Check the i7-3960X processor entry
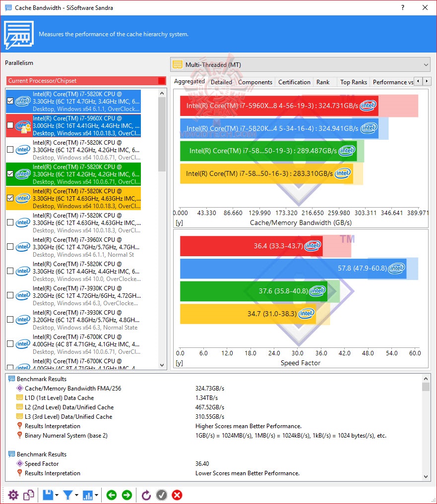The height and width of the screenshot is (504, 437). tap(10, 246)
